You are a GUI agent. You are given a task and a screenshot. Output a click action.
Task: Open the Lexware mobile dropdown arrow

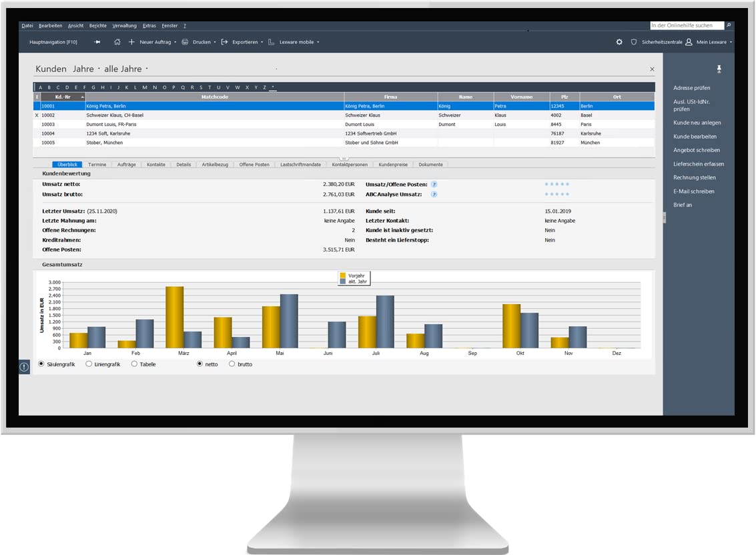(x=318, y=43)
